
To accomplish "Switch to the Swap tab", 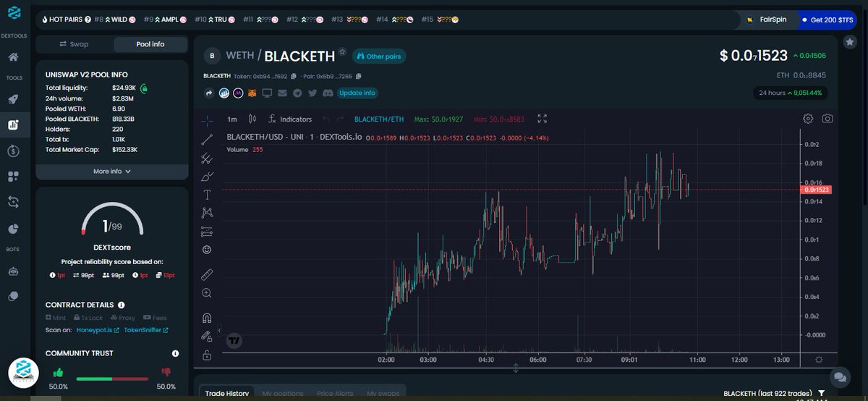I will click(x=75, y=44).
